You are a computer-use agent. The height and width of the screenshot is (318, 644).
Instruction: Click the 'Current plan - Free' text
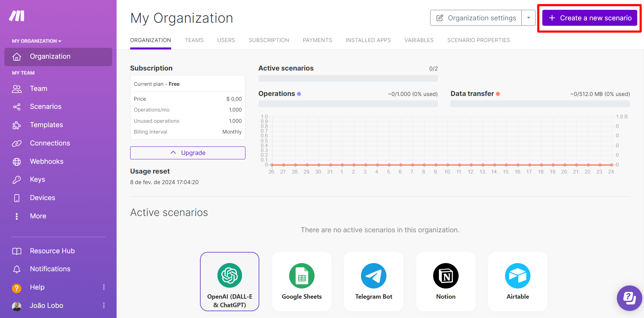pos(157,84)
